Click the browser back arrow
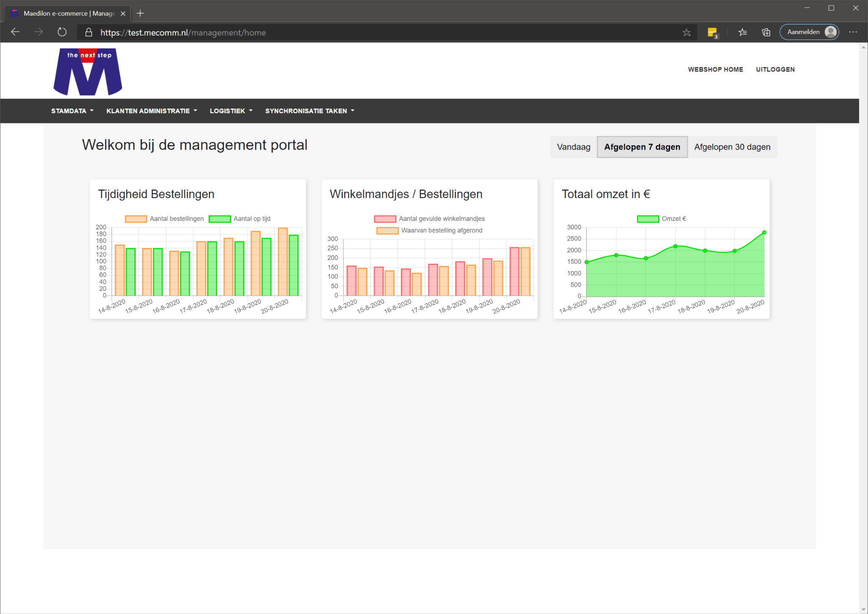Viewport: 868px width, 614px height. coord(16,32)
